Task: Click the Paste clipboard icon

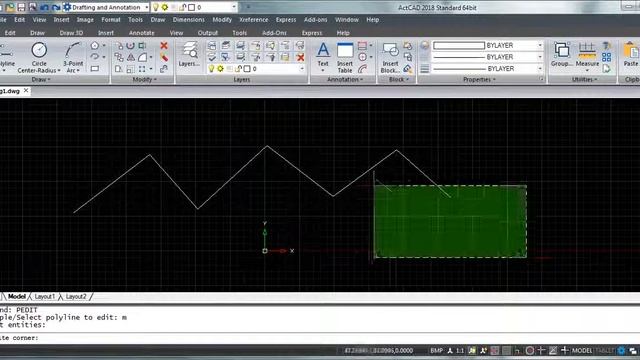Action: point(631,54)
